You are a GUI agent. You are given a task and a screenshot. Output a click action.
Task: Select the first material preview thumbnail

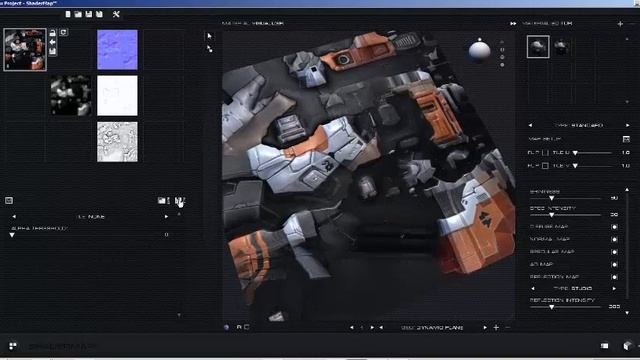coord(538,47)
